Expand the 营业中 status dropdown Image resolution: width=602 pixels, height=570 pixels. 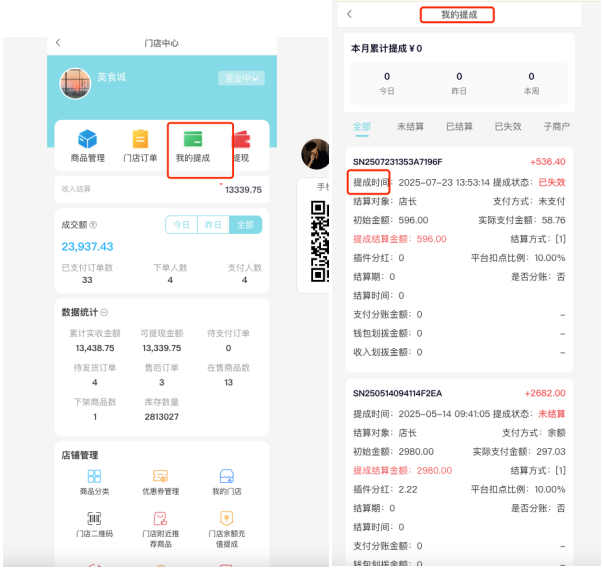240,78
